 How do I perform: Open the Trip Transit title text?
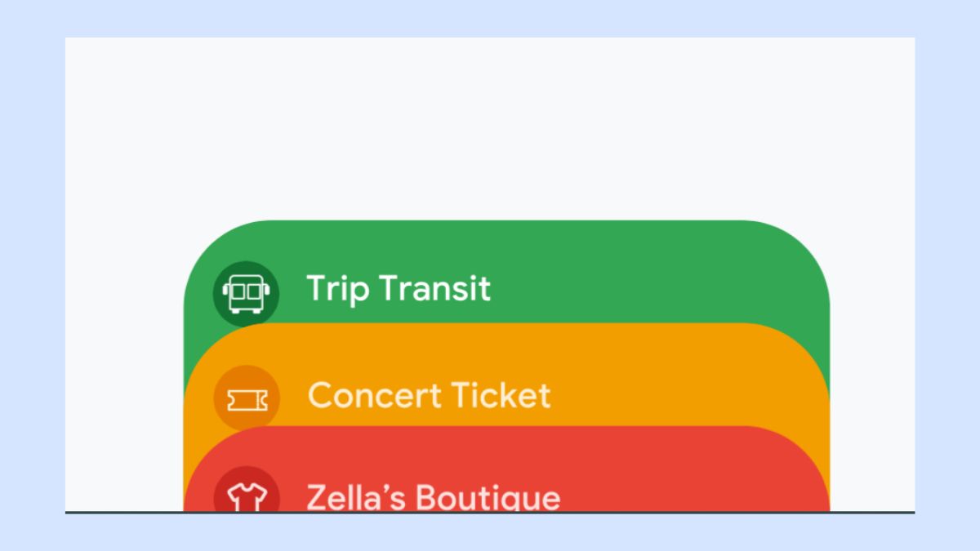[x=399, y=288]
